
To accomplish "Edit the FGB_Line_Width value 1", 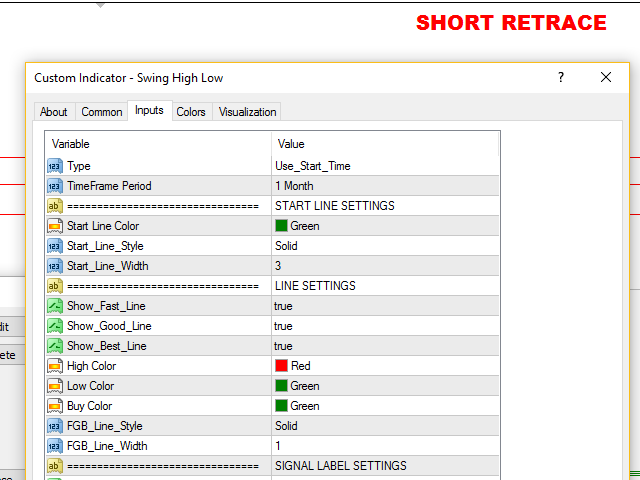I will (278, 446).
